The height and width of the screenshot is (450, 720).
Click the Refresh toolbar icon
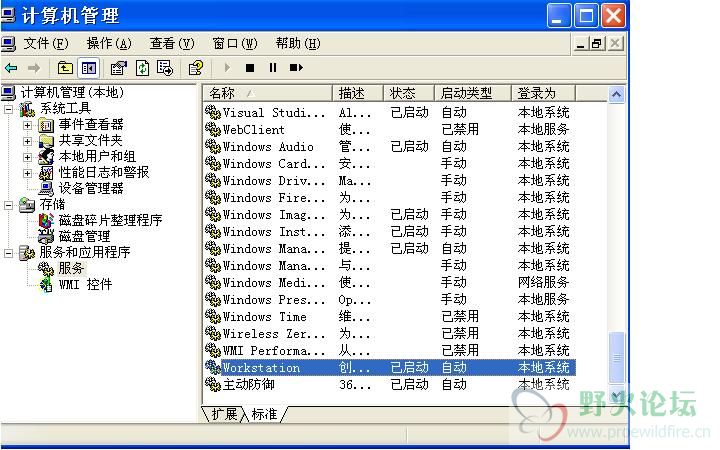point(142,68)
